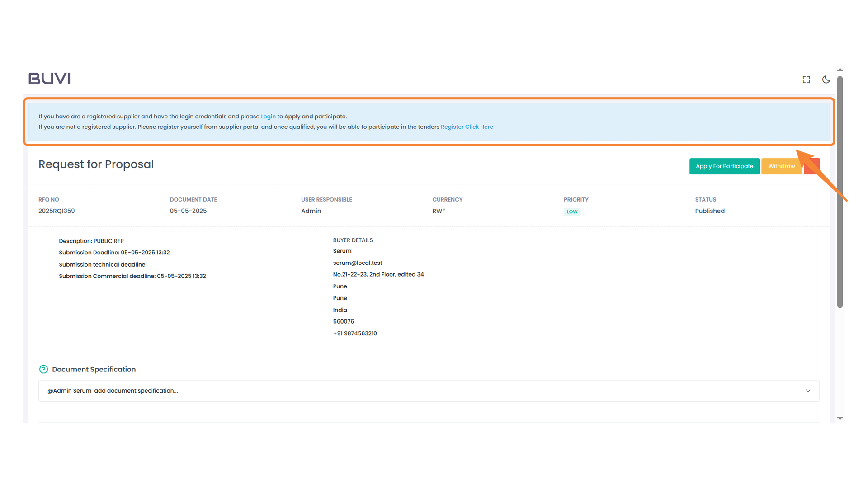Click the red action button beside Withdraw
The image size is (868, 488).
(x=811, y=166)
